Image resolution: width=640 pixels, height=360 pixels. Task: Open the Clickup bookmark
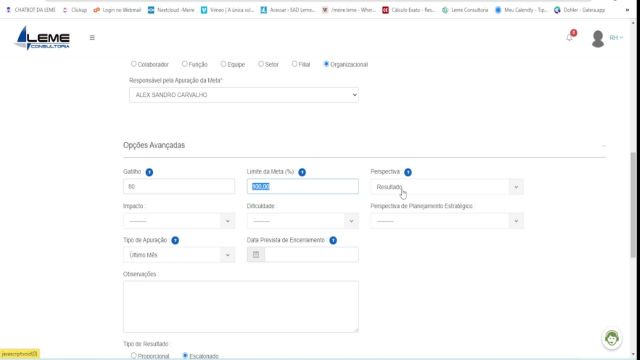75,10
